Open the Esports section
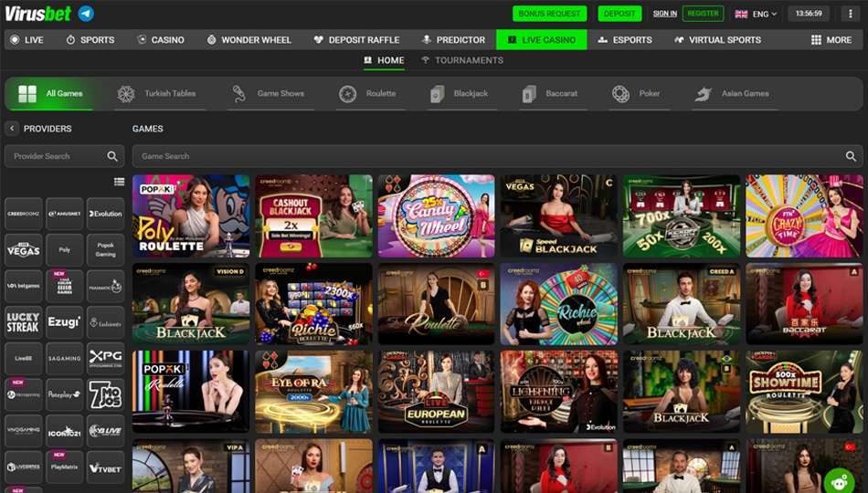868x493 pixels. point(624,40)
